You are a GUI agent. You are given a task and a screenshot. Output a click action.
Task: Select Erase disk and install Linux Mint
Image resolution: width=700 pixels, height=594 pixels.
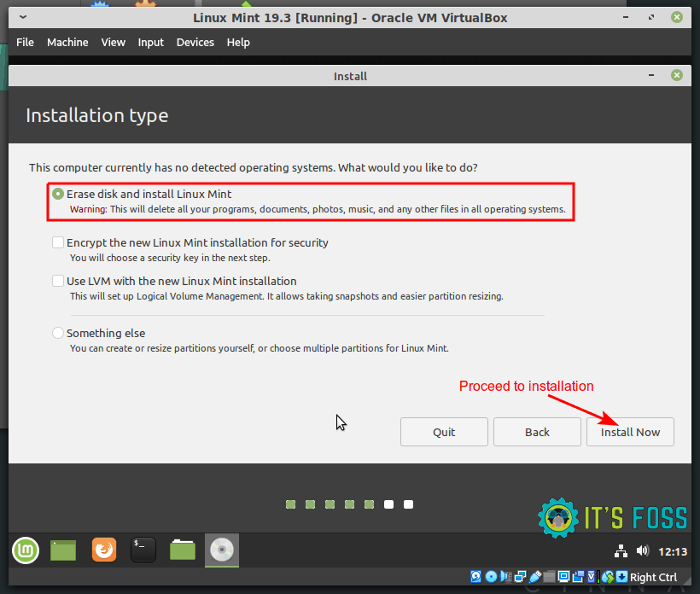[x=58, y=194]
